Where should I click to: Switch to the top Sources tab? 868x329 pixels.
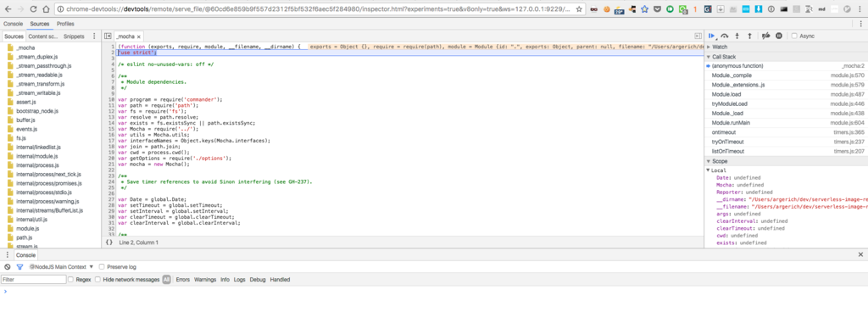tap(40, 24)
